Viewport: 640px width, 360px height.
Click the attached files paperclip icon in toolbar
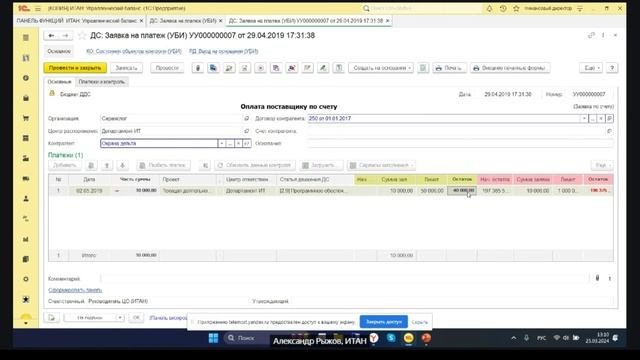(198, 68)
